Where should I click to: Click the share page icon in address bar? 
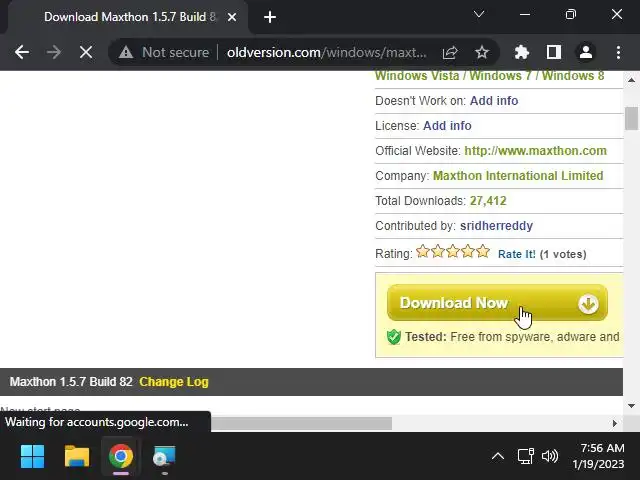pyautogui.click(x=450, y=52)
